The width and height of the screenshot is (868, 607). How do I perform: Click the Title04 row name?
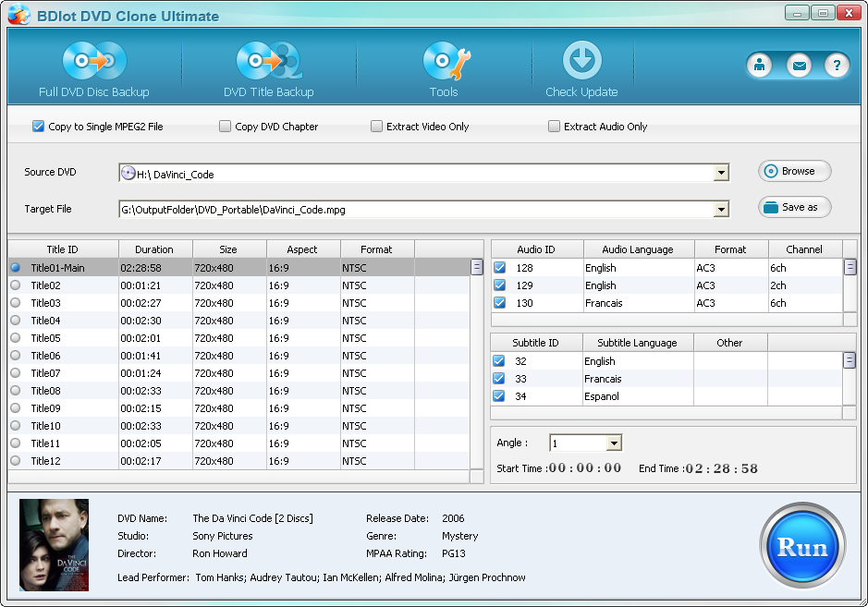[46, 321]
